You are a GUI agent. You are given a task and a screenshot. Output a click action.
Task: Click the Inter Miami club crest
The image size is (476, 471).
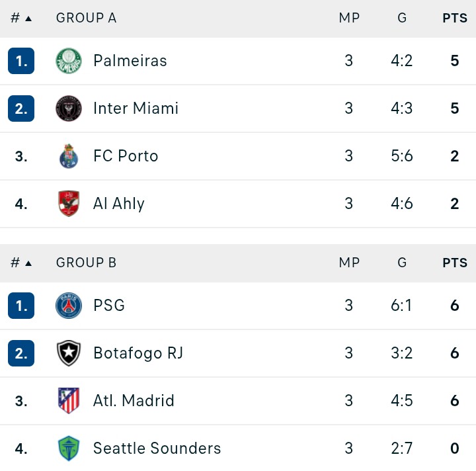(x=69, y=108)
